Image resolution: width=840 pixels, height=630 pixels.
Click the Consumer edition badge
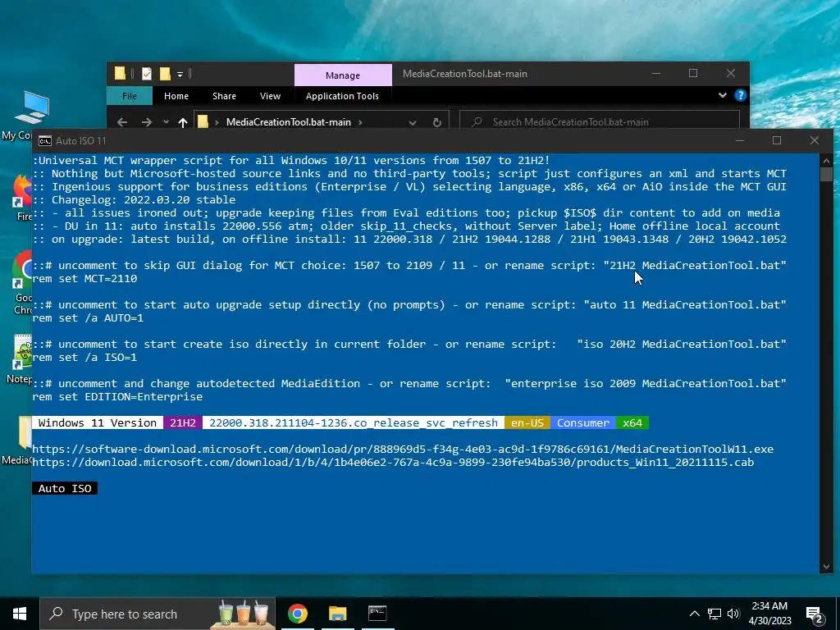(x=583, y=422)
